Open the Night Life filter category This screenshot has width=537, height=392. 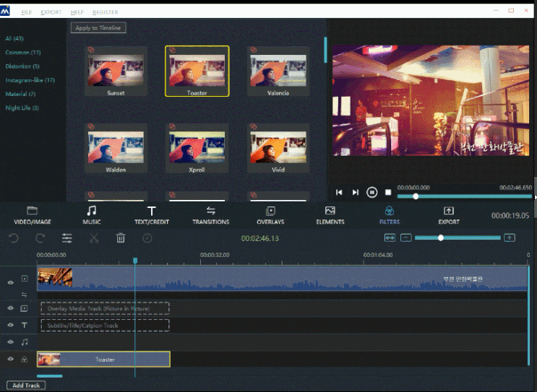(22, 108)
